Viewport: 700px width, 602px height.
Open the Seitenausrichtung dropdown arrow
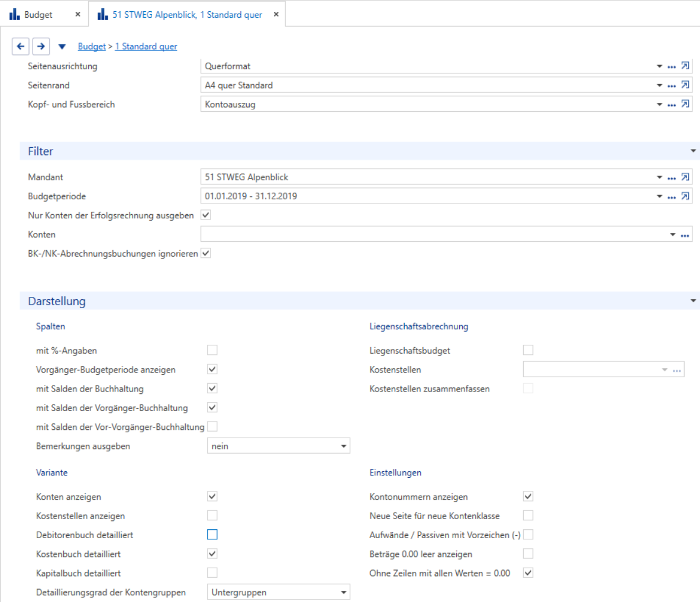(659, 66)
